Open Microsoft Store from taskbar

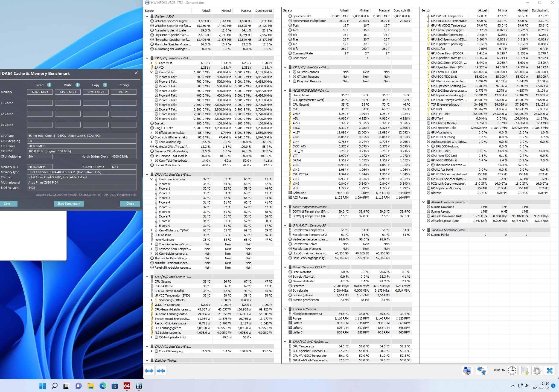point(115,386)
